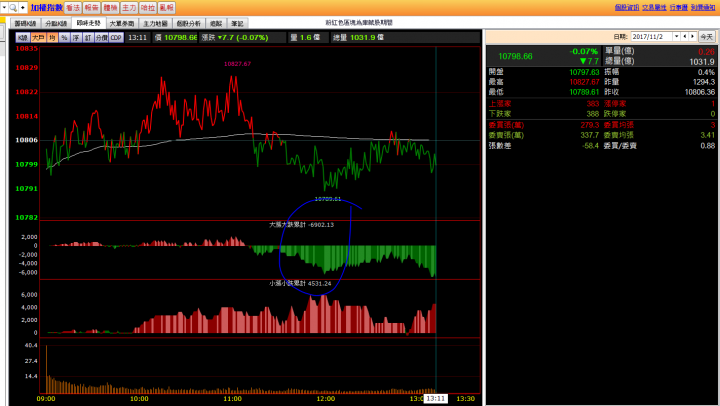
Task: Click the 加權指數 title text
Action: [46, 8]
